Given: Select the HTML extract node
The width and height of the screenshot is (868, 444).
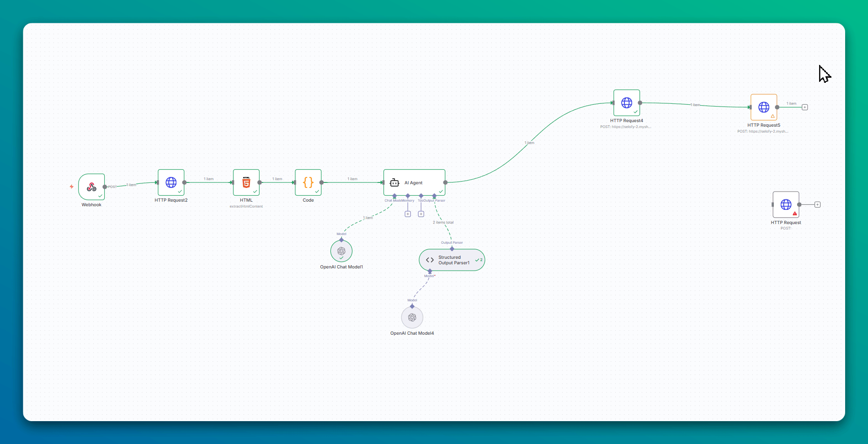Looking at the screenshot, I should (x=246, y=182).
